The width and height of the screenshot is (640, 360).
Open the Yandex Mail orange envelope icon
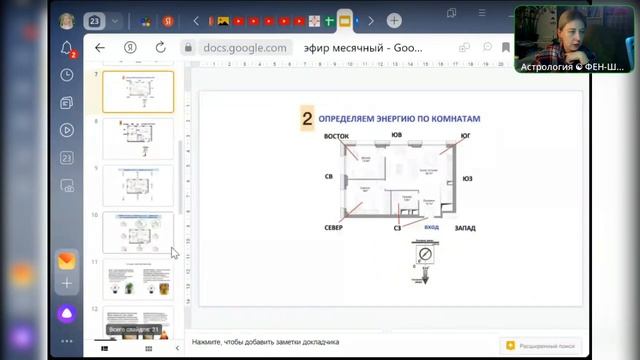point(67,261)
